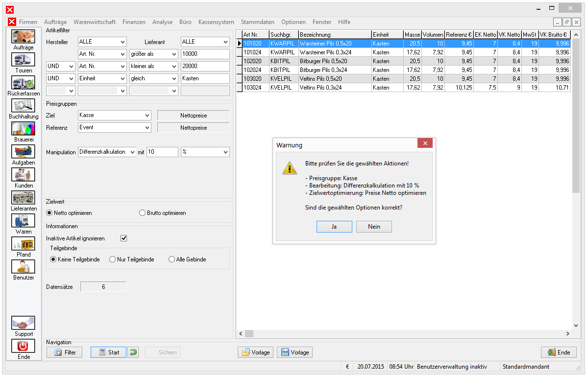
Task: Click the Manipulation value field containing 10
Action: (162, 152)
